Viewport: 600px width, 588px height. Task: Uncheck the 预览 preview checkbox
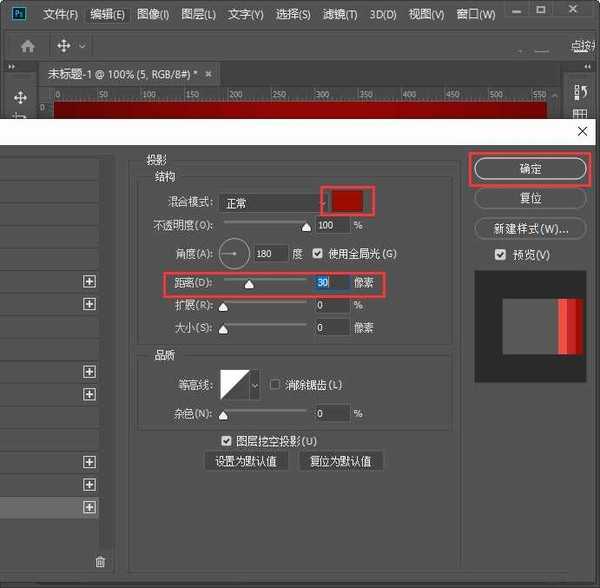(x=500, y=256)
